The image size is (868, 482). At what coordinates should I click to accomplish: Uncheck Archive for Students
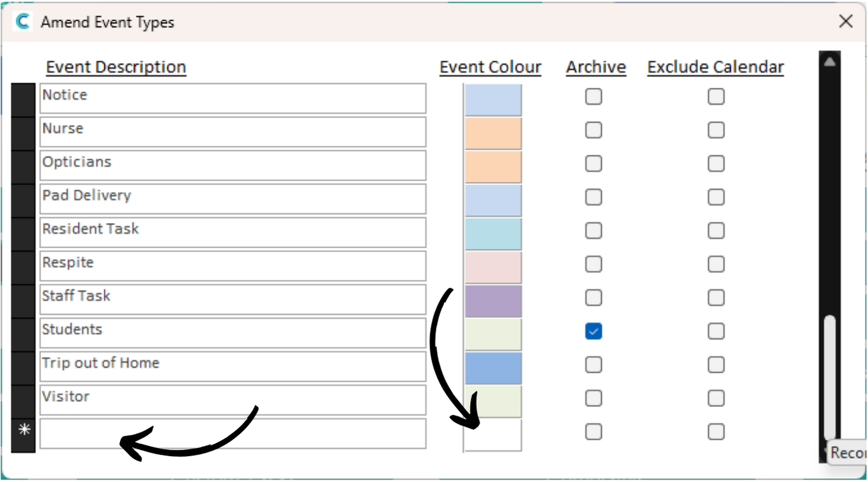point(593,331)
